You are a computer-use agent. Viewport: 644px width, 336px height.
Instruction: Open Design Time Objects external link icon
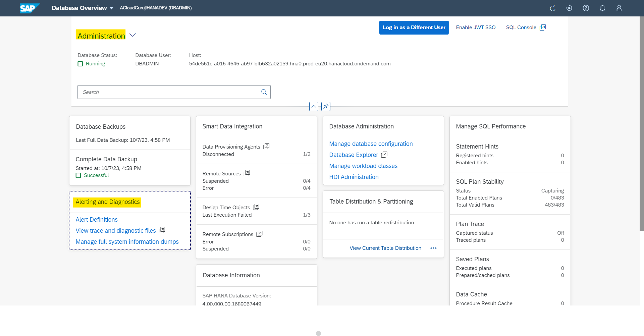[256, 207]
